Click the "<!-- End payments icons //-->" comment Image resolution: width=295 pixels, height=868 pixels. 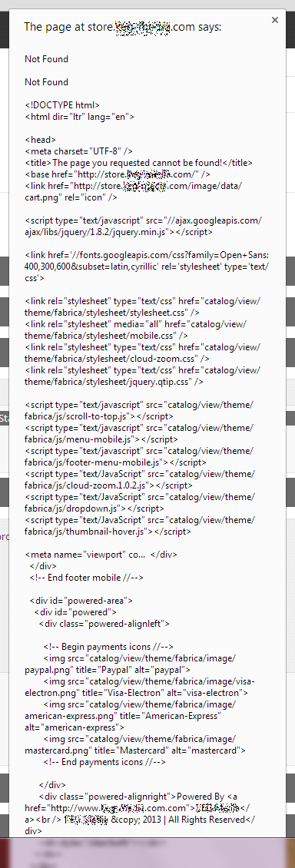(x=104, y=762)
